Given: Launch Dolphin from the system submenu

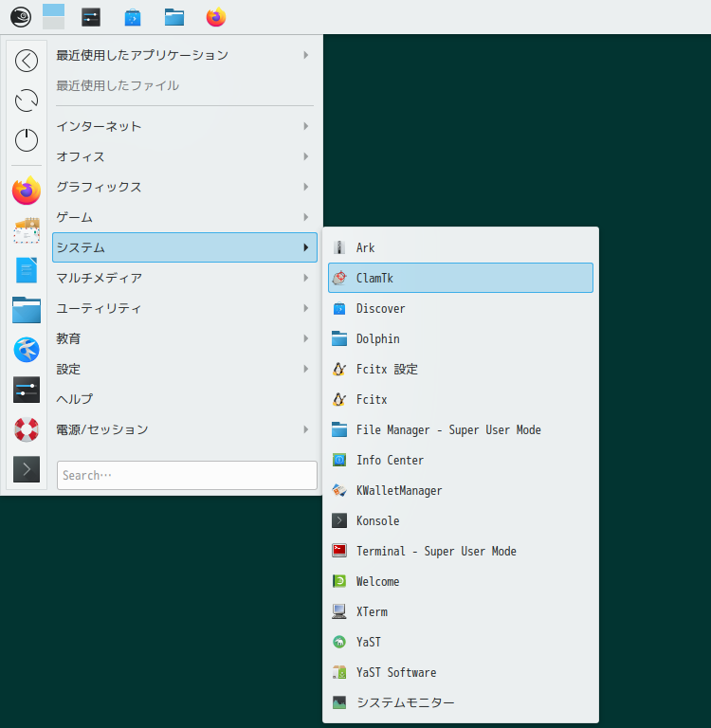Looking at the screenshot, I should click(x=461, y=338).
